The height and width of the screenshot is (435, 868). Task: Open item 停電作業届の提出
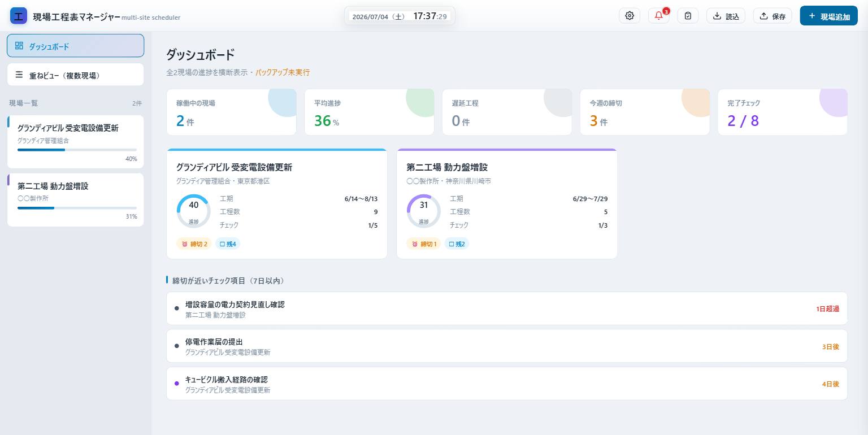click(507, 346)
